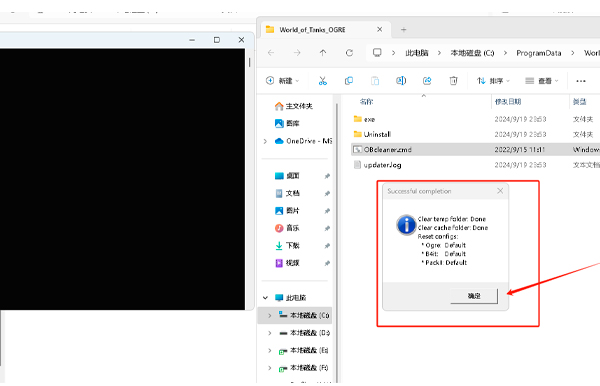Click the Cut scissors icon in toolbar
Viewport: 600px width, 386px height.
click(323, 81)
